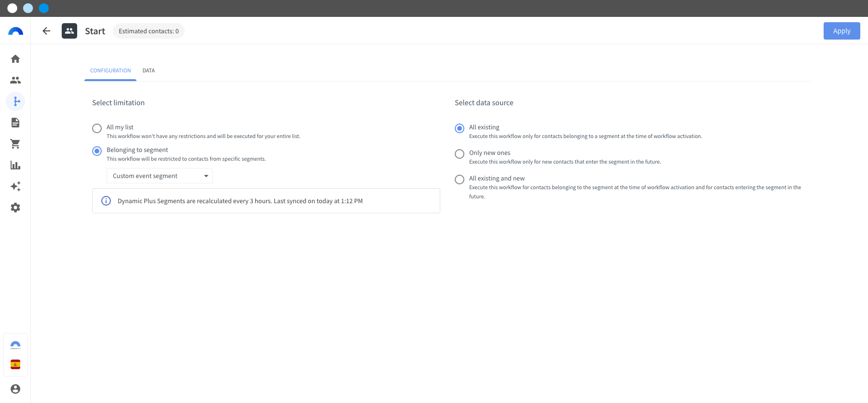Switch to the DATA tab

(149, 70)
